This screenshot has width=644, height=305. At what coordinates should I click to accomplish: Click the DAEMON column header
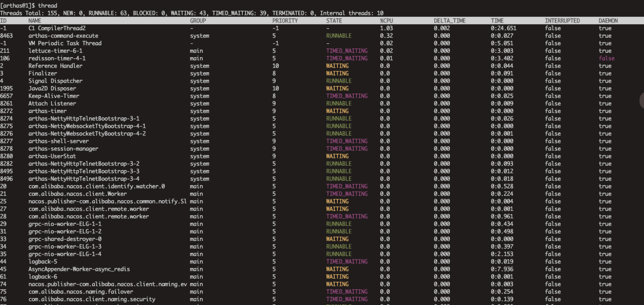608,21
